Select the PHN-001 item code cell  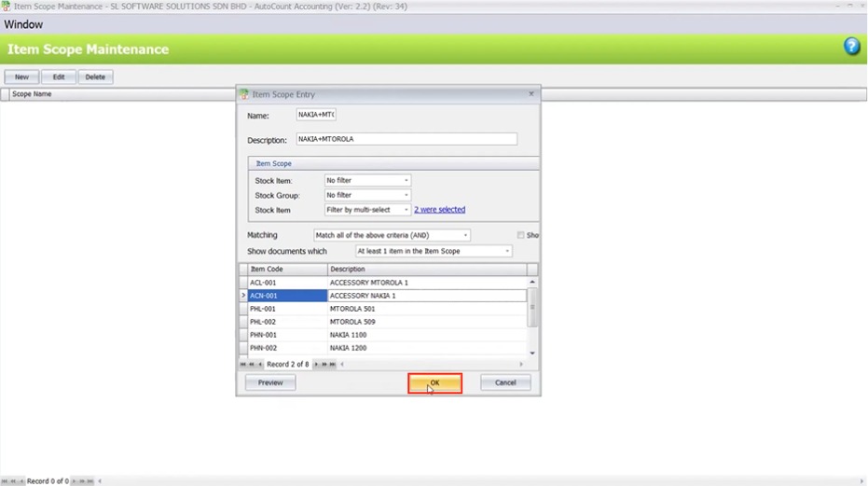coord(287,335)
